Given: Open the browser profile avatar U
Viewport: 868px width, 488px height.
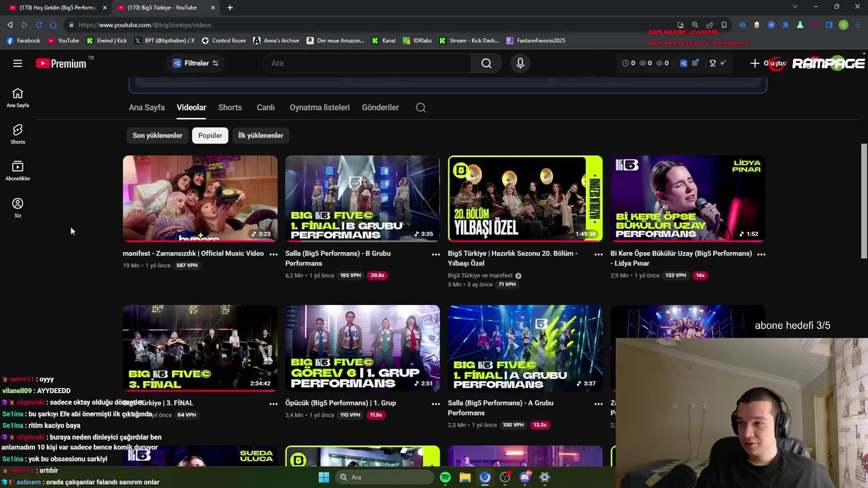Looking at the screenshot, I should tap(844, 25).
